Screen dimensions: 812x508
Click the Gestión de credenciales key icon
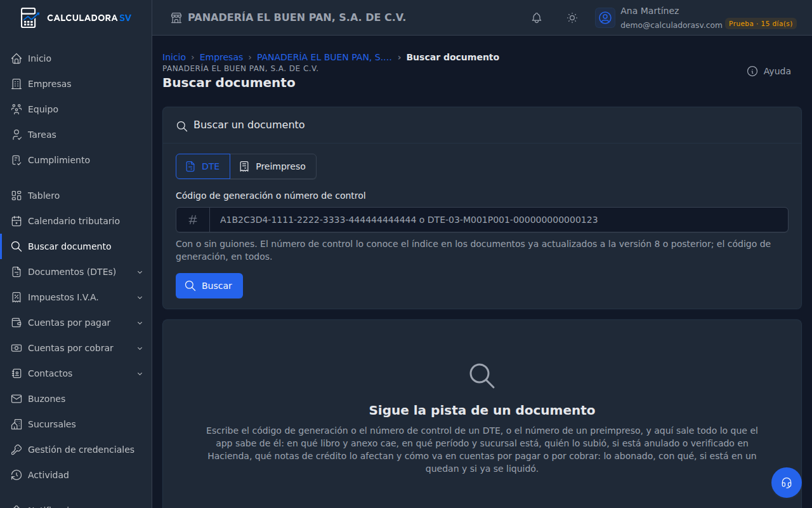click(x=16, y=450)
